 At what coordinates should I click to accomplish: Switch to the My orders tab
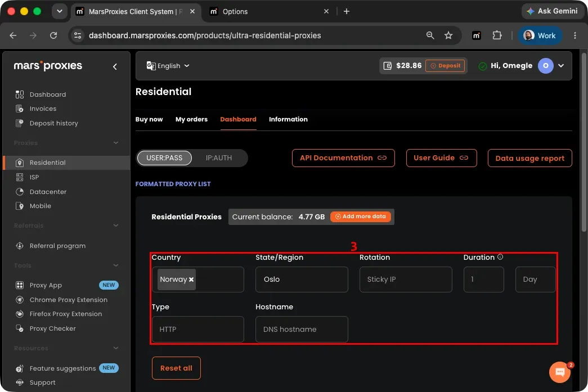pyautogui.click(x=191, y=120)
